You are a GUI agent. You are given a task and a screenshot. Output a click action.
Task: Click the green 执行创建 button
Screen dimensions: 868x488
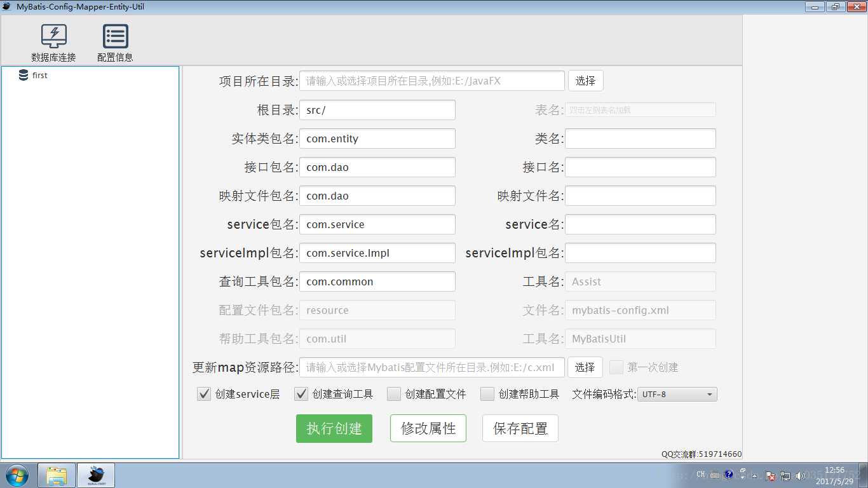[334, 428]
